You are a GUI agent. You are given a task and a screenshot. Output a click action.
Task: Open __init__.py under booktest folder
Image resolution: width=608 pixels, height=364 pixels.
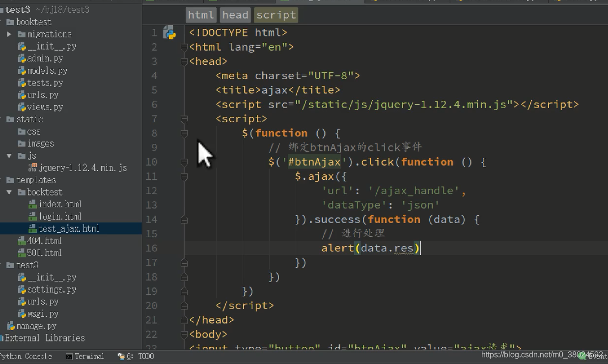(x=52, y=46)
